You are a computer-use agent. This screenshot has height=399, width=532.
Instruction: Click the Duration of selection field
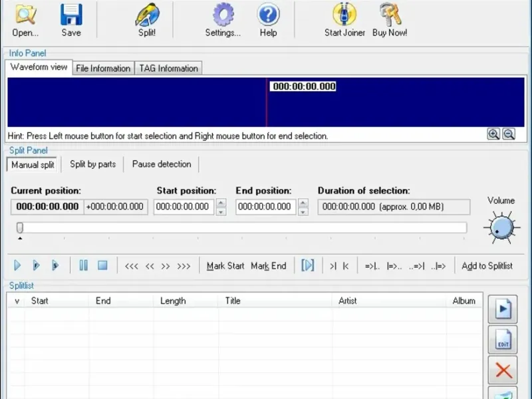tap(394, 207)
